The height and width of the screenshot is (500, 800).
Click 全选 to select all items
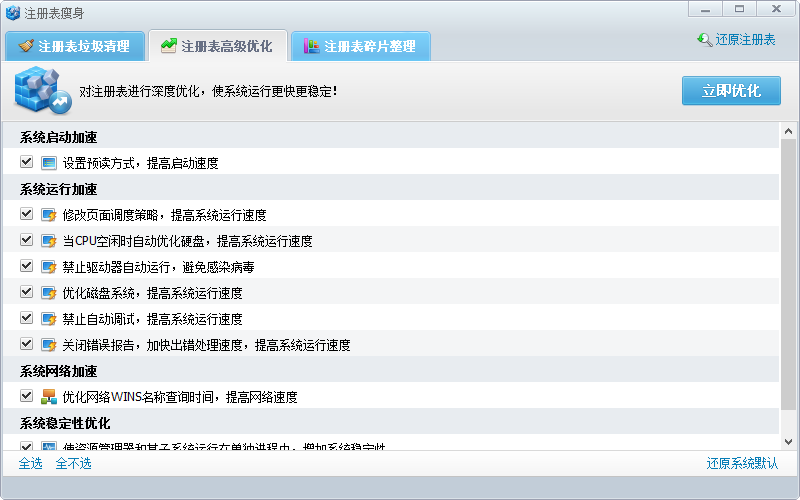pos(31,463)
